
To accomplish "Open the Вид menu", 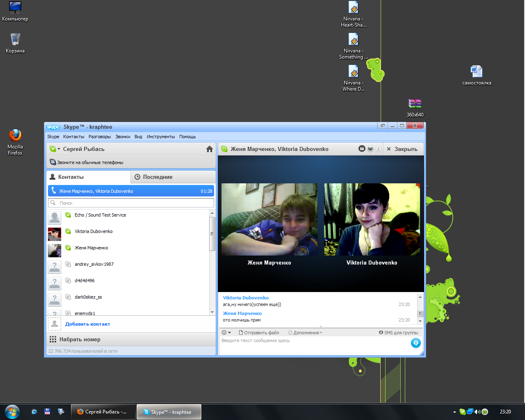I will coord(138,137).
